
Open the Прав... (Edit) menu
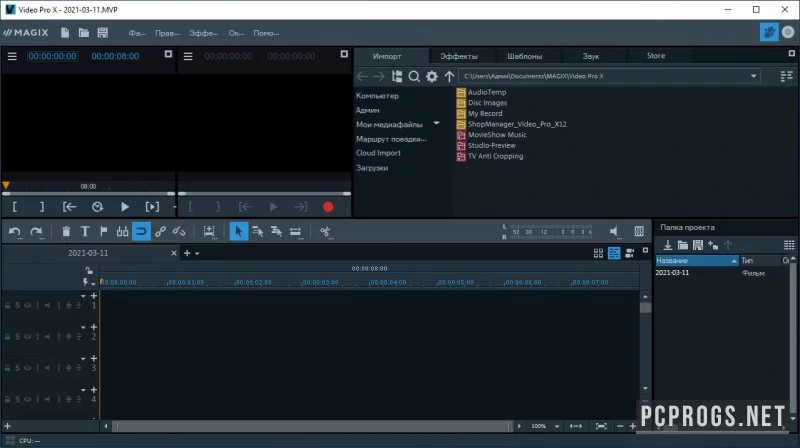(x=167, y=33)
